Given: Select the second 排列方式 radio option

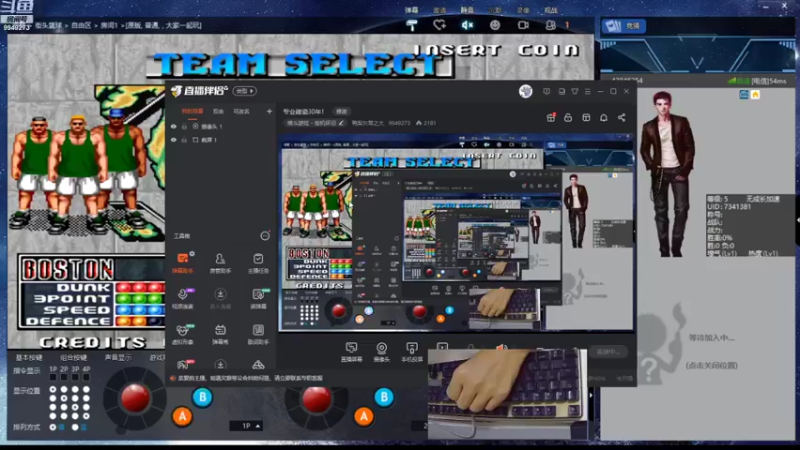Looking at the screenshot, I should 75,427.
